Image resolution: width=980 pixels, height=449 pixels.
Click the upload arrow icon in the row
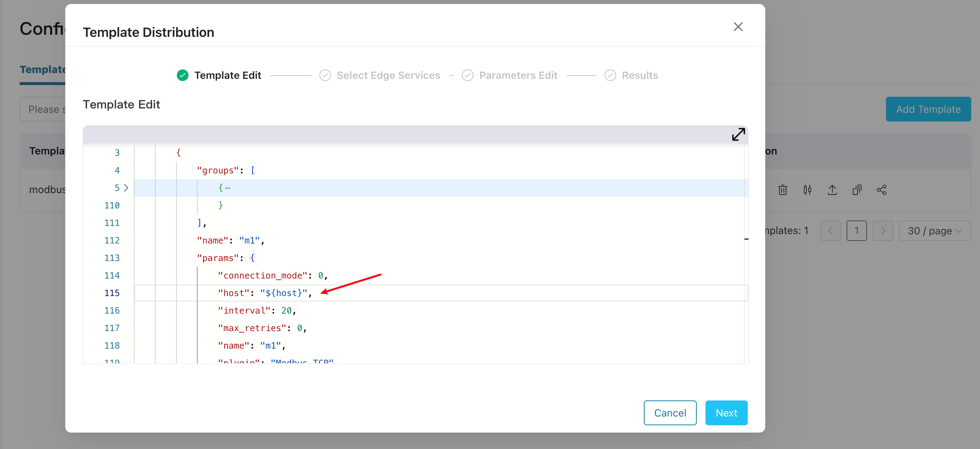click(832, 190)
